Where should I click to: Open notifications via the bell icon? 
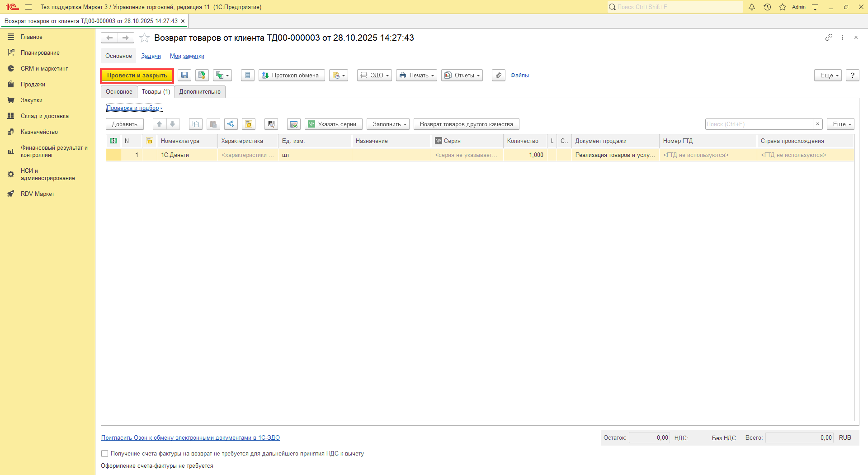(752, 7)
